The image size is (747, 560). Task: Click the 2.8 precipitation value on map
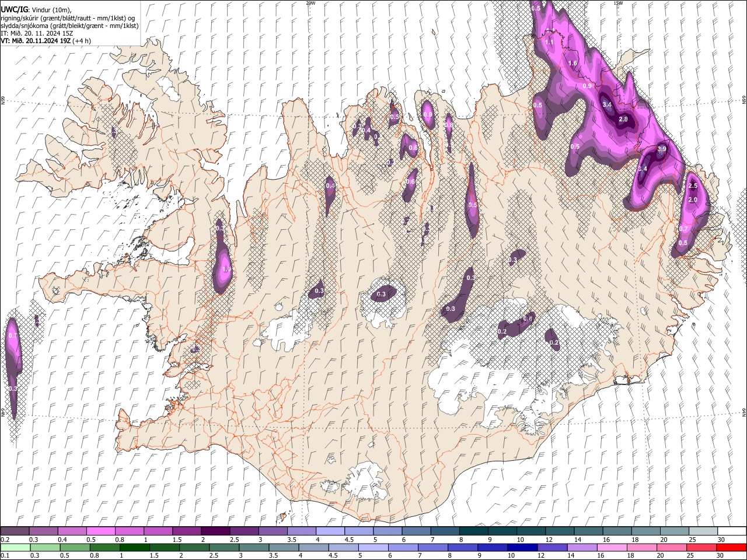(623, 119)
